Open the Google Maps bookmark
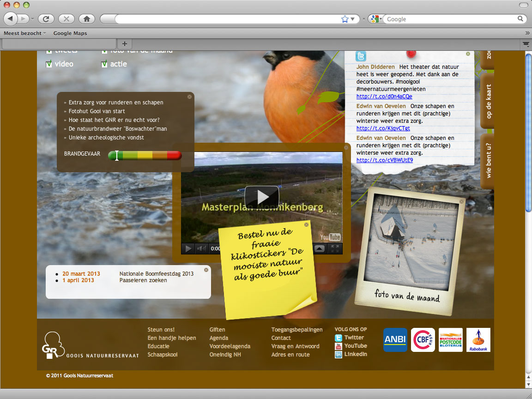 (x=70, y=33)
